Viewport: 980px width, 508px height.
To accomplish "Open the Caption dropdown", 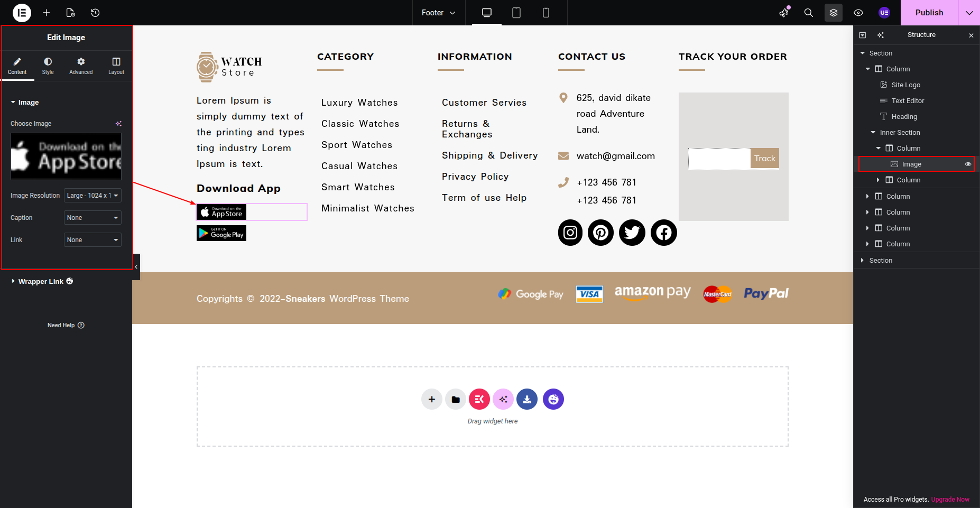I will tap(93, 218).
